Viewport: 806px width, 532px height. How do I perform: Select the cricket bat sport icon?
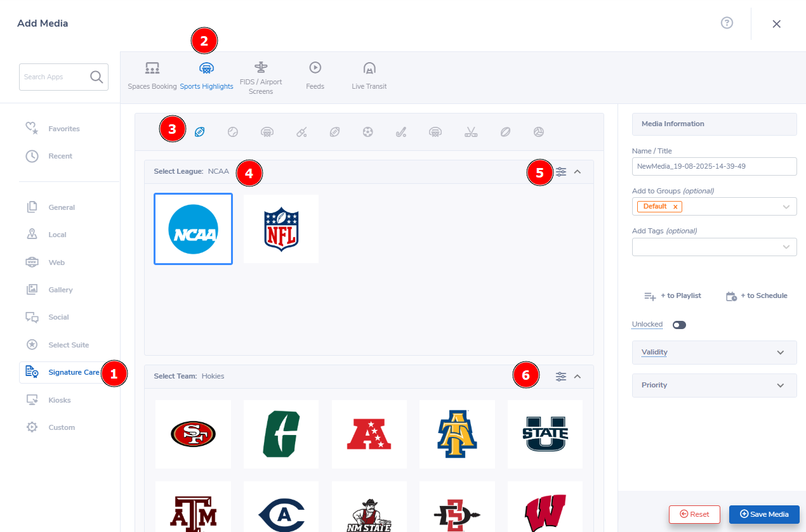(301, 132)
